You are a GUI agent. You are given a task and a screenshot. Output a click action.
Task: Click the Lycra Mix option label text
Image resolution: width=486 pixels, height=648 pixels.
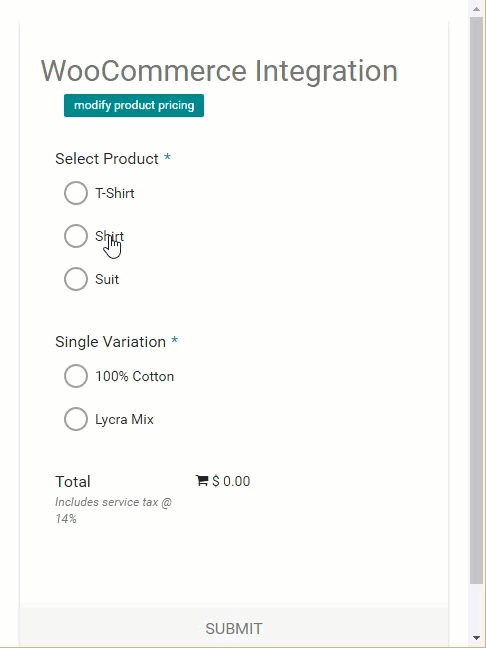click(x=124, y=419)
